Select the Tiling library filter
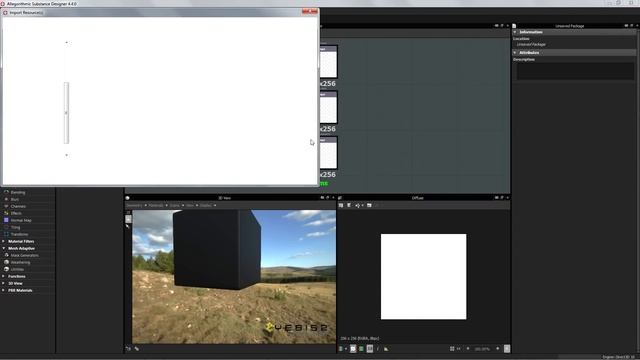 point(16,227)
